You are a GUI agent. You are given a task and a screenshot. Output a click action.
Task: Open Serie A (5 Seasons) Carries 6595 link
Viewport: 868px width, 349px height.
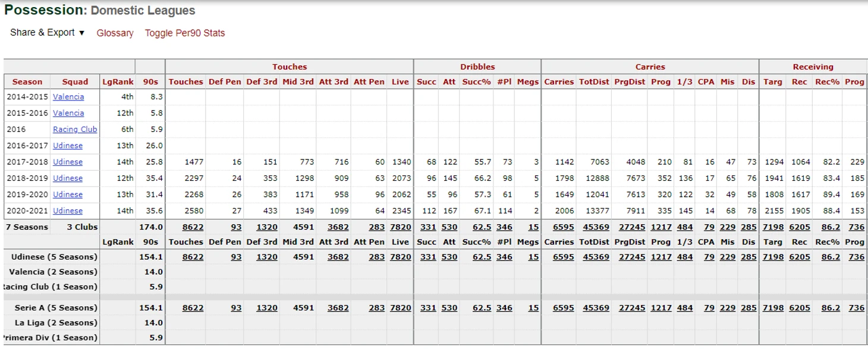563,308
